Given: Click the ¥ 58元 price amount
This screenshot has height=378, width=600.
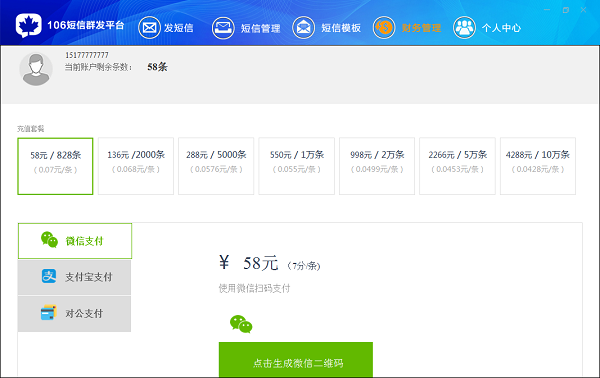Looking at the screenshot, I should [249, 263].
